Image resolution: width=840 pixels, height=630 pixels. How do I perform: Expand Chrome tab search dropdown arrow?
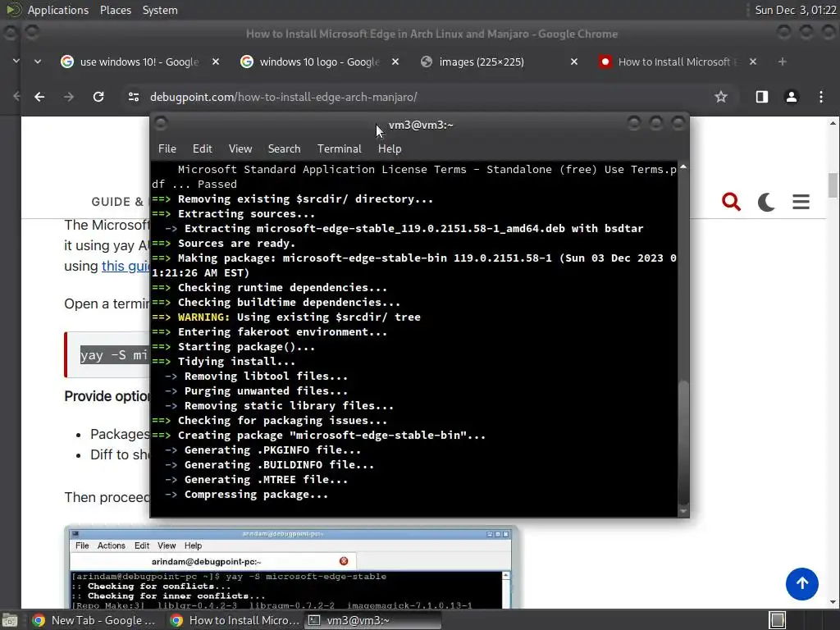click(38, 62)
